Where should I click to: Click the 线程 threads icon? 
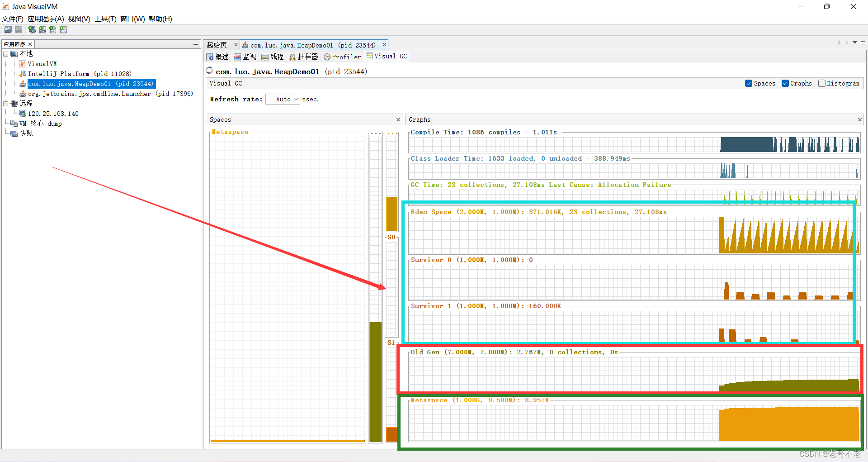[x=265, y=57]
